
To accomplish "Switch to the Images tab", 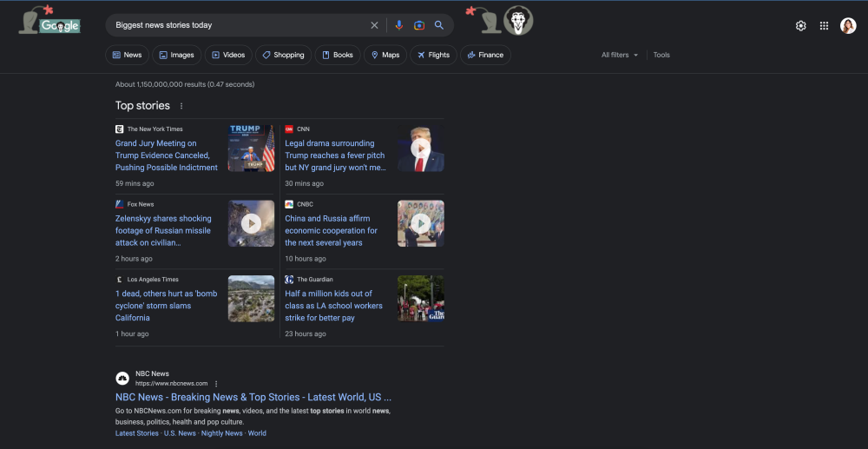I will (x=177, y=55).
